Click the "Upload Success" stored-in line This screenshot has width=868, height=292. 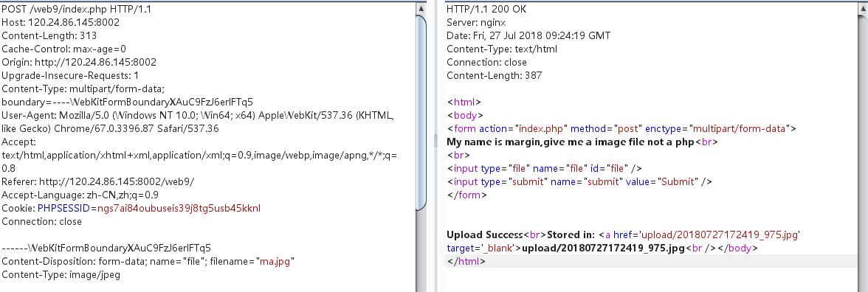(x=623, y=235)
